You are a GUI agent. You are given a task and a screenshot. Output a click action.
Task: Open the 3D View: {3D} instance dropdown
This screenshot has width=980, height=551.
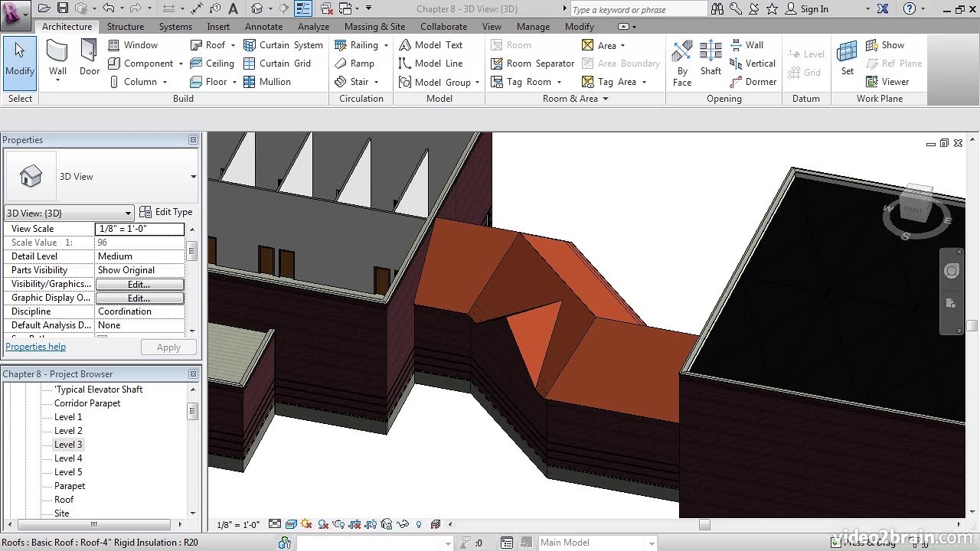point(128,213)
